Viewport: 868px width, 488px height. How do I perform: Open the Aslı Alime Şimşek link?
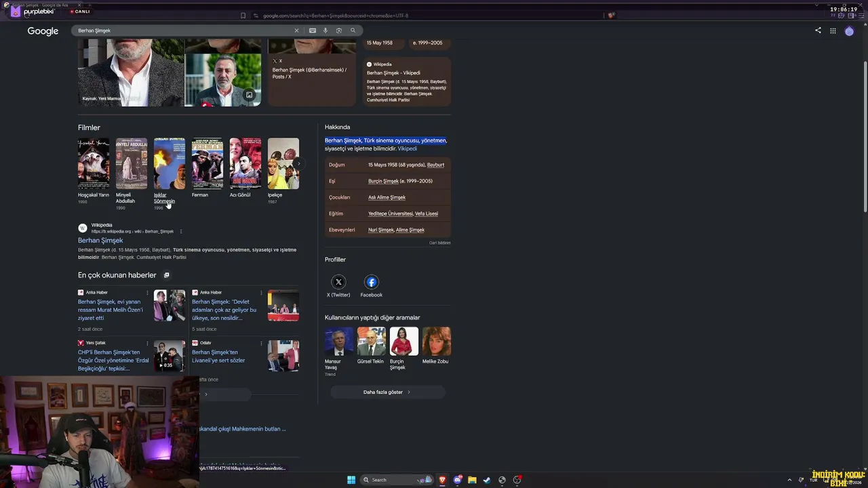click(387, 197)
